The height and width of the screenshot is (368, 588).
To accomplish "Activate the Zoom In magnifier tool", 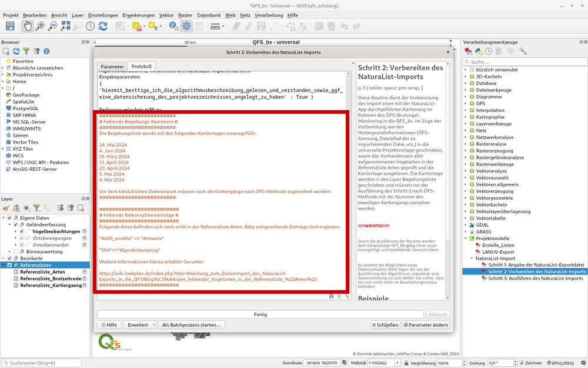I will [x=40, y=26].
